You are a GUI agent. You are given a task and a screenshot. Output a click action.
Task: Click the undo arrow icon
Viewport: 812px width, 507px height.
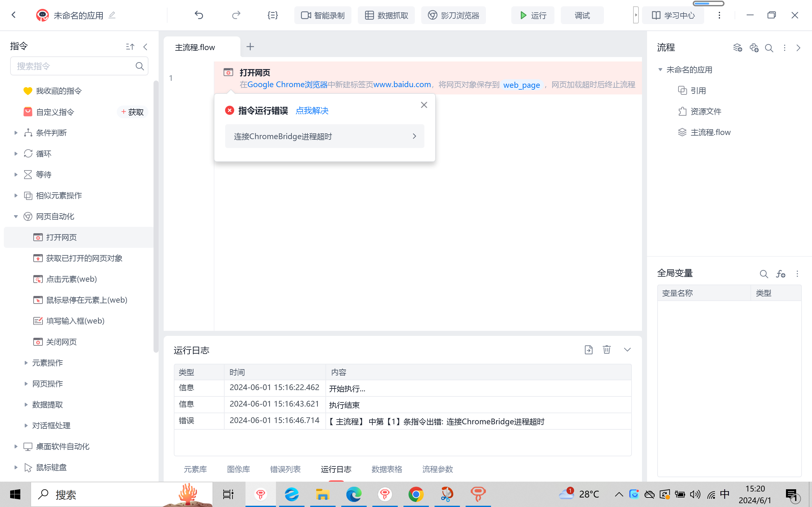(199, 15)
